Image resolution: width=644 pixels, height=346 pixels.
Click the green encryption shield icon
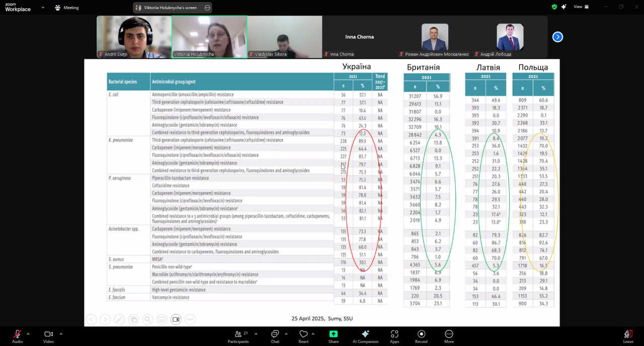tap(554, 7)
